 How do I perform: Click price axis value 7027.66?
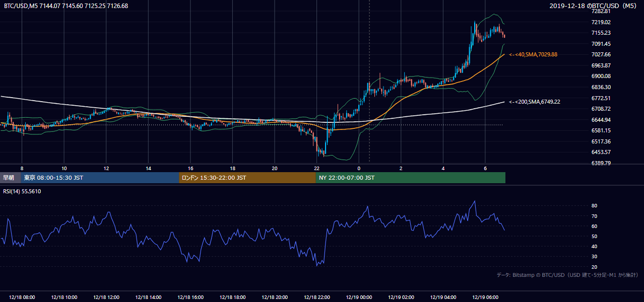[601, 54]
